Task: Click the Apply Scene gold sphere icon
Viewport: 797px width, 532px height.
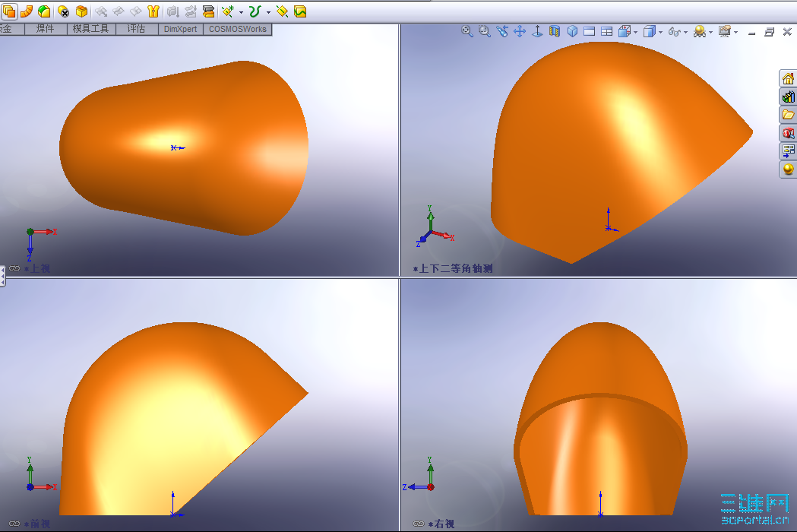Action: point(700,31)
